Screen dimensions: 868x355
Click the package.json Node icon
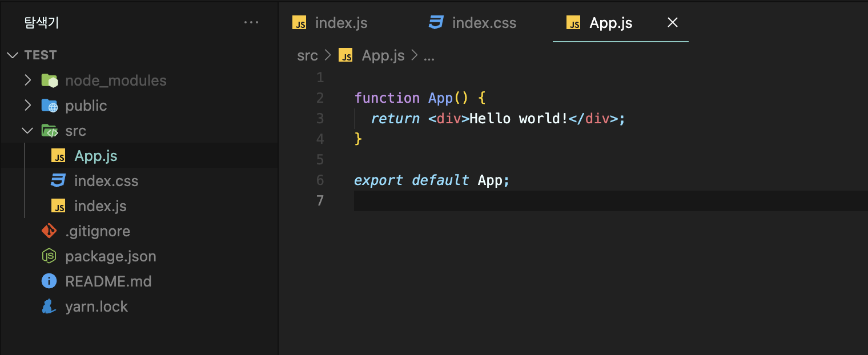[49, 256]
